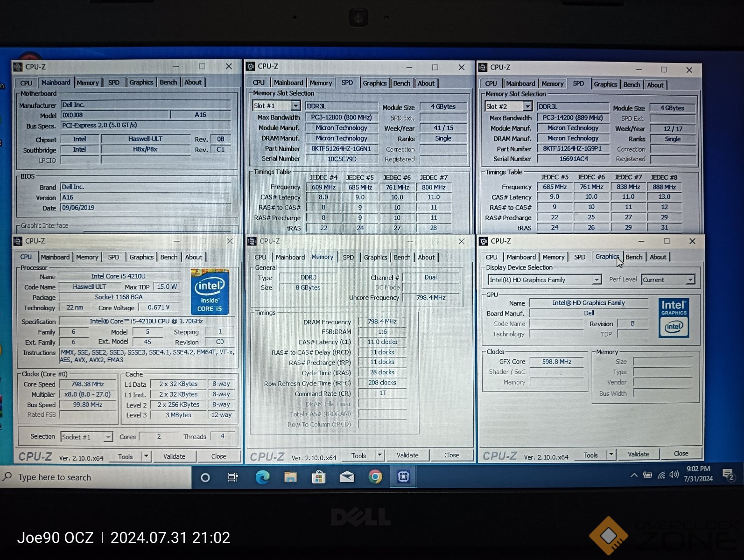The image size is (744, 560).
Task: Click the Intel Core i5 4210U name field
Action: point(119,276)
